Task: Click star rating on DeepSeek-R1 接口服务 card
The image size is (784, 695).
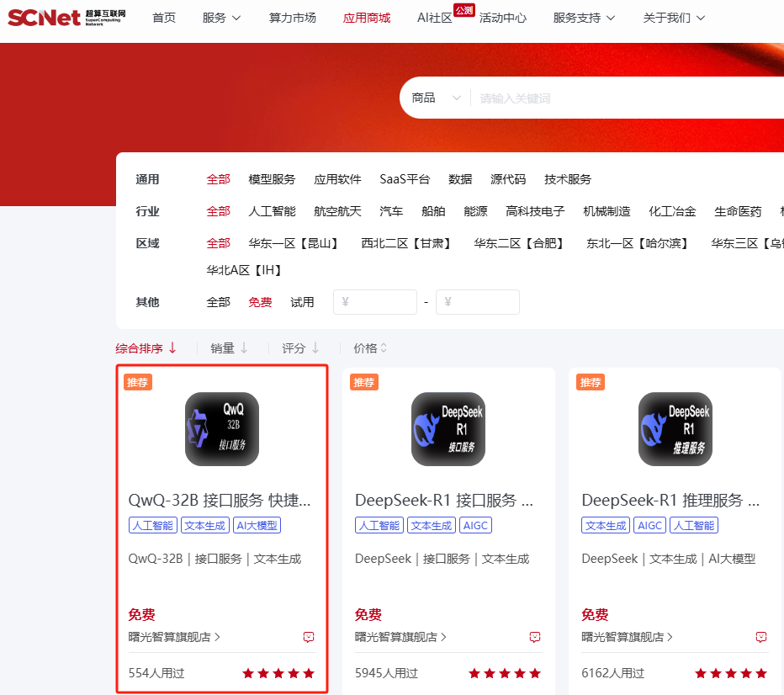Action: (505, 673)
